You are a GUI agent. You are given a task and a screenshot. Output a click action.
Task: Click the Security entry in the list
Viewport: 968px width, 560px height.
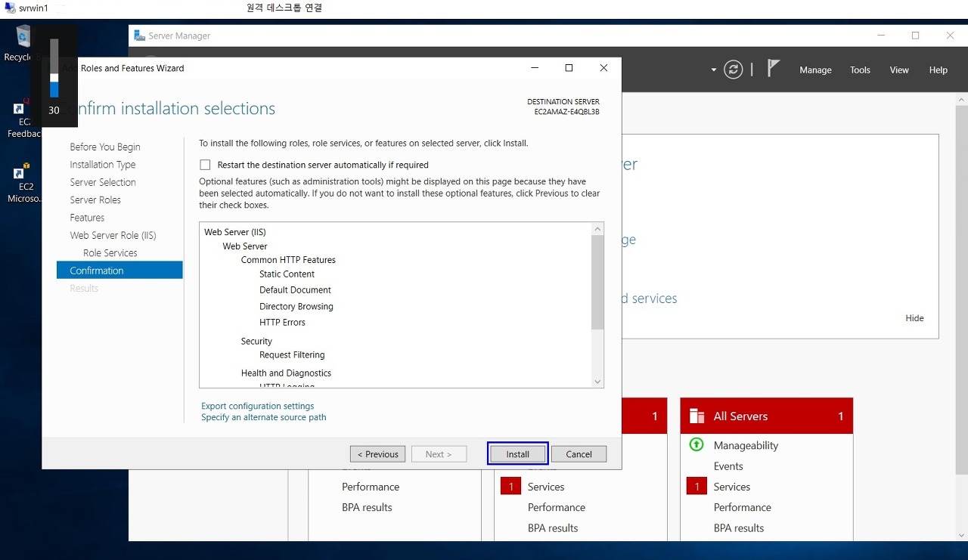click(256, 342)
